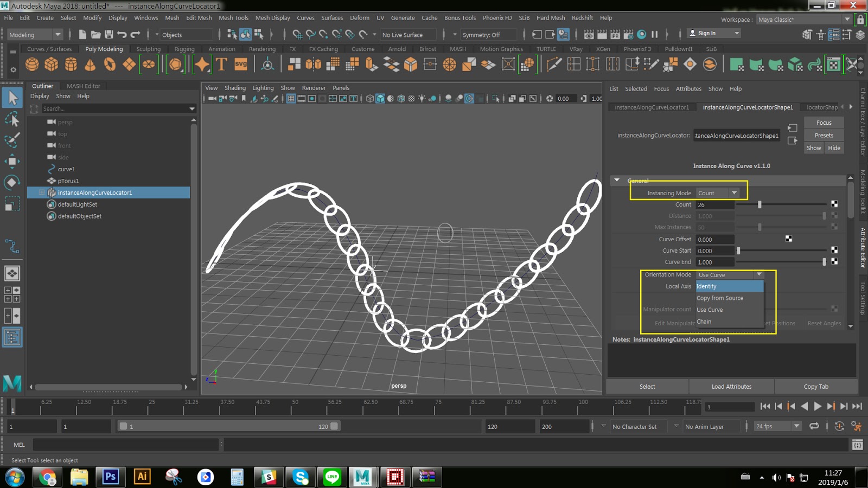Screen dimensions: 868x488
Task: Select the Polygon Torus shelf icon
Action: (x=110, y=65)
